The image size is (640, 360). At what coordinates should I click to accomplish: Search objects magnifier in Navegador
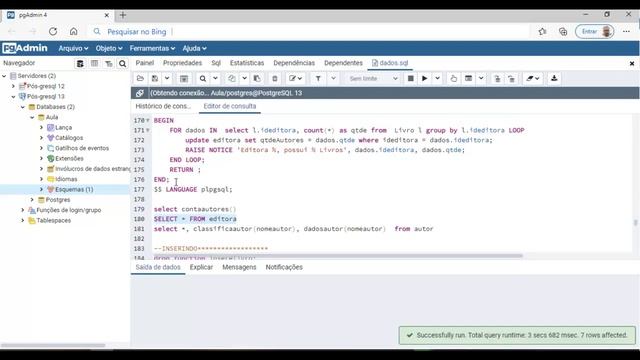coord(122,63)
